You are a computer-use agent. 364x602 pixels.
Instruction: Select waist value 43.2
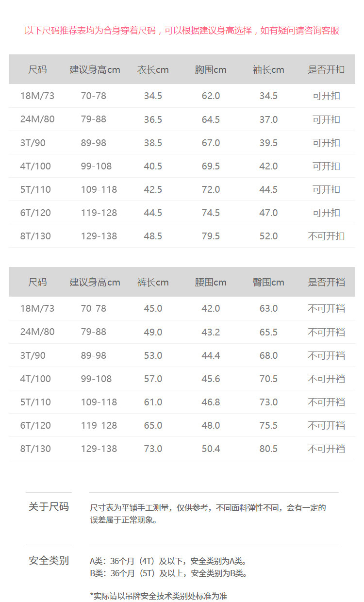[211, 332]
